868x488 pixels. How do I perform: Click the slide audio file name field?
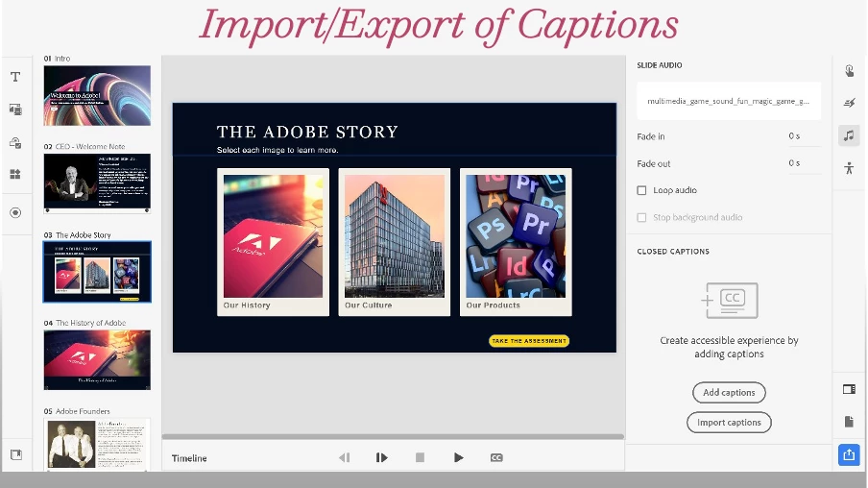tap(729, 102)
